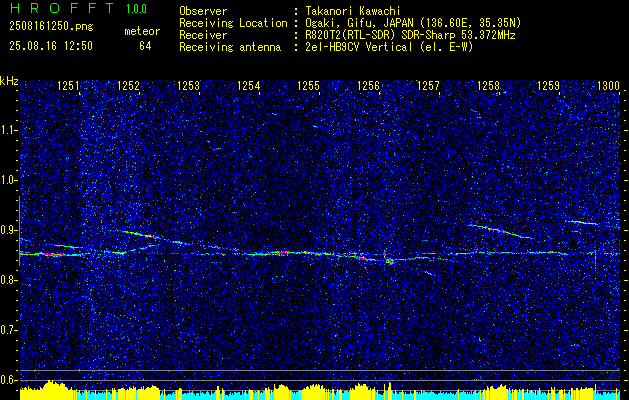Click the 1300 time marker
Viewport: 629px width, 400px height.
coord(609,85)
